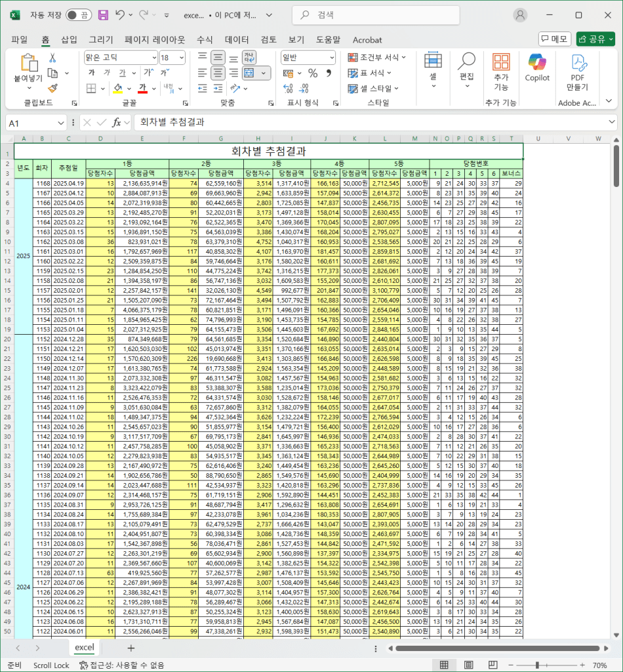Switch to page layout view in status bar
This screenshot has width=623, height=672.
[x=468, y=665]
